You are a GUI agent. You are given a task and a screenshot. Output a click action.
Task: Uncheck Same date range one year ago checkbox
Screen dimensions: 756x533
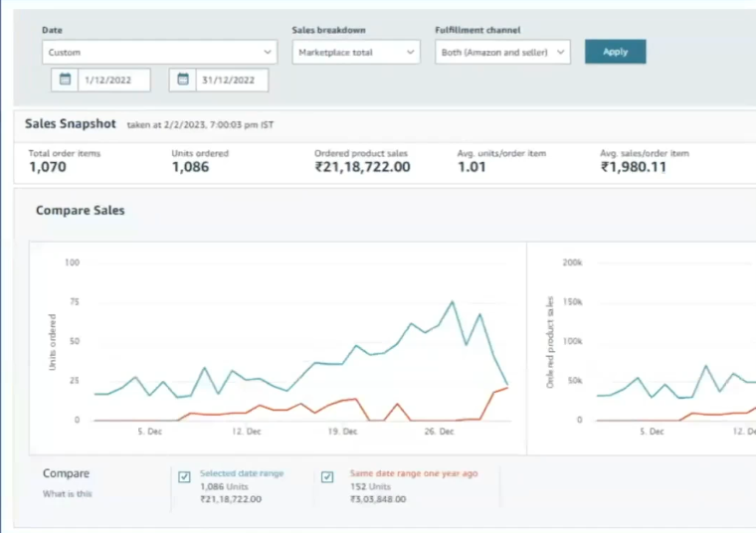click(x=327, y=477)
